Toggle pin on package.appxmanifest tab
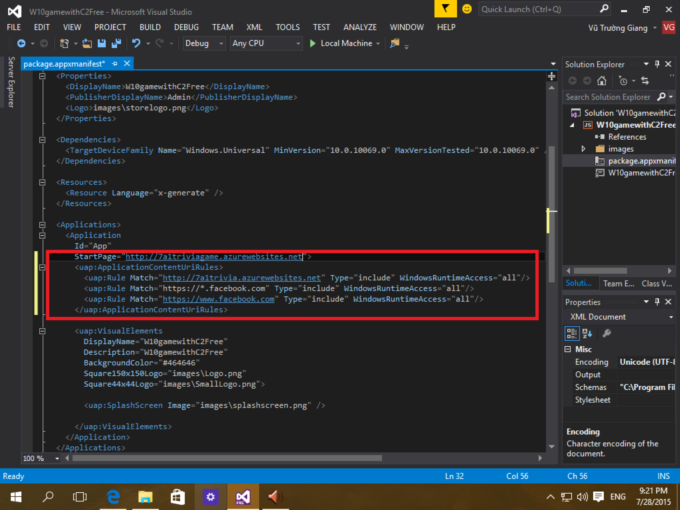Screen dimensions: 680x510 (x=114, y=64)
